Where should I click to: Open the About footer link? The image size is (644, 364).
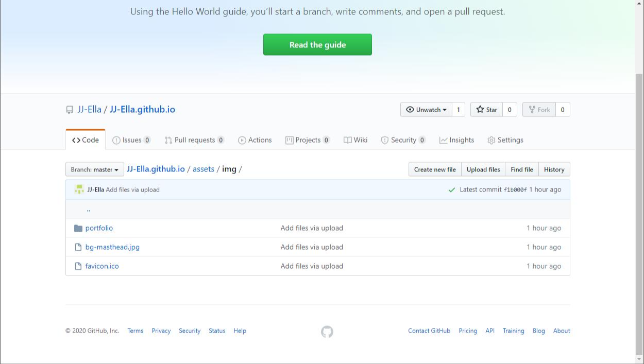click(x=562, y=331)
